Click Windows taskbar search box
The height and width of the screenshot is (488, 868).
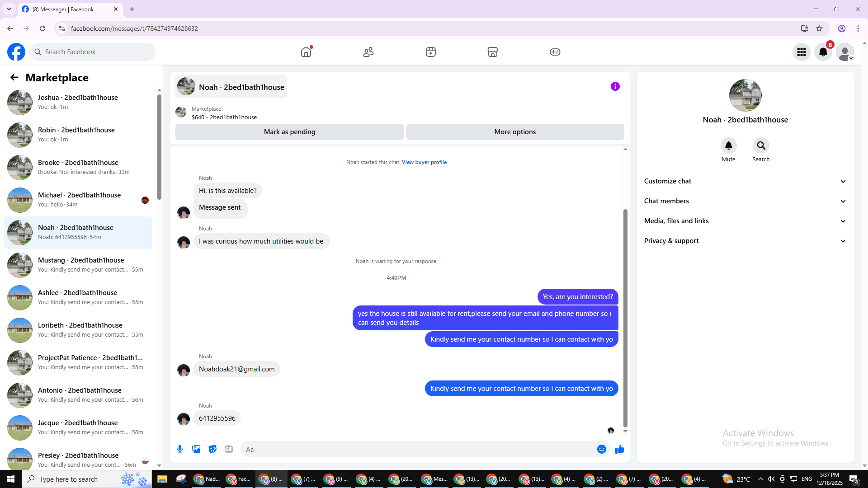[x=87, y=479]
